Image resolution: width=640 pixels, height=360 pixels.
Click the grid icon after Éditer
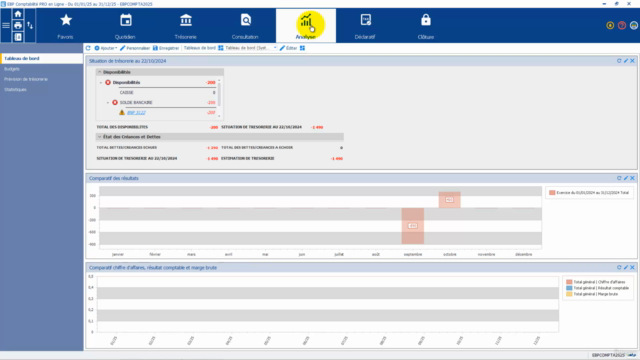(x=302, y=48)
